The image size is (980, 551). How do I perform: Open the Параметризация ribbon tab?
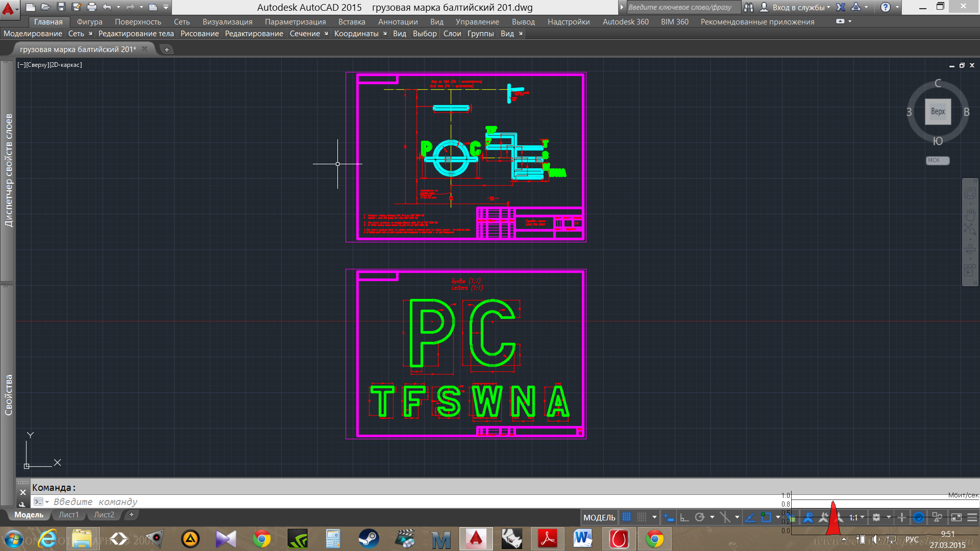click(x=296, y=21)
